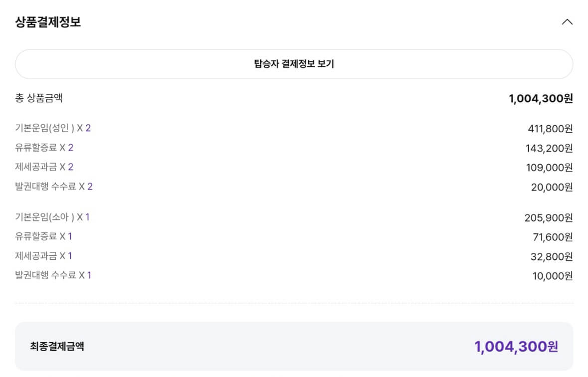Click the child fare 기본운임(소아) label

[x=44, y=217]
